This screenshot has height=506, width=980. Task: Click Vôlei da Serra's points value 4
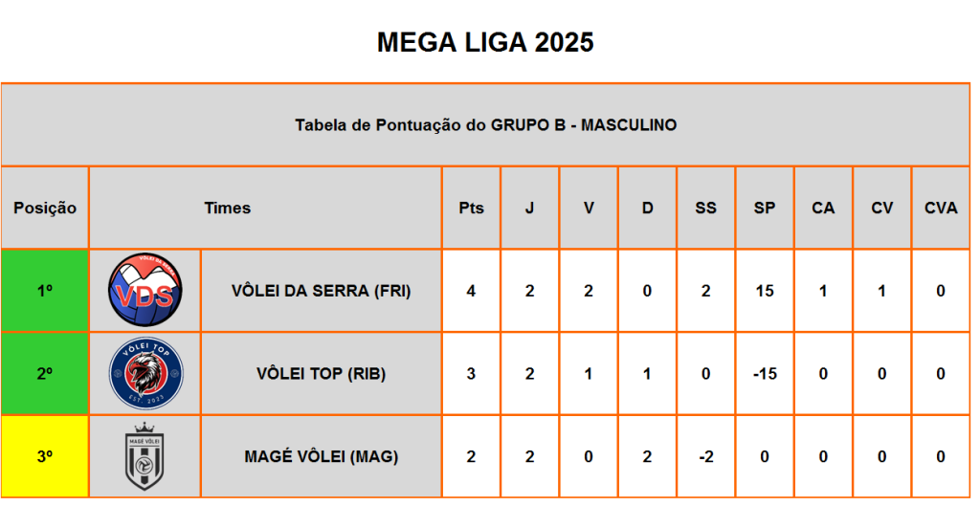[471, 291]
